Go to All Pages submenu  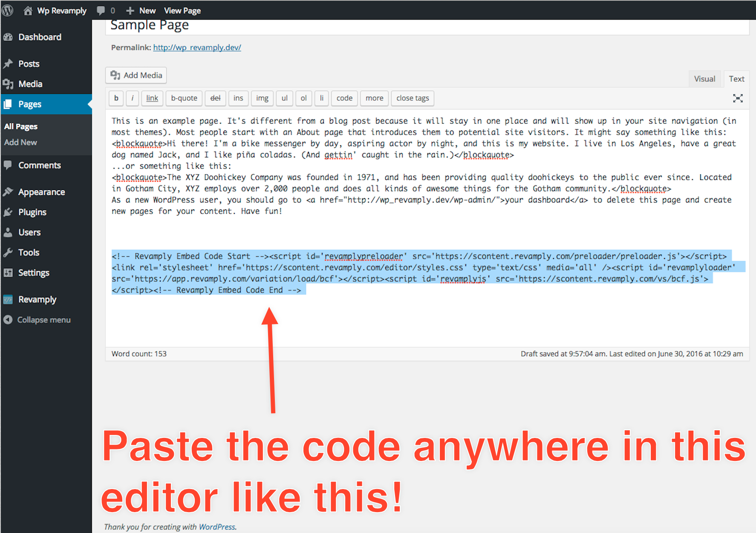click(x=21, y=127)
